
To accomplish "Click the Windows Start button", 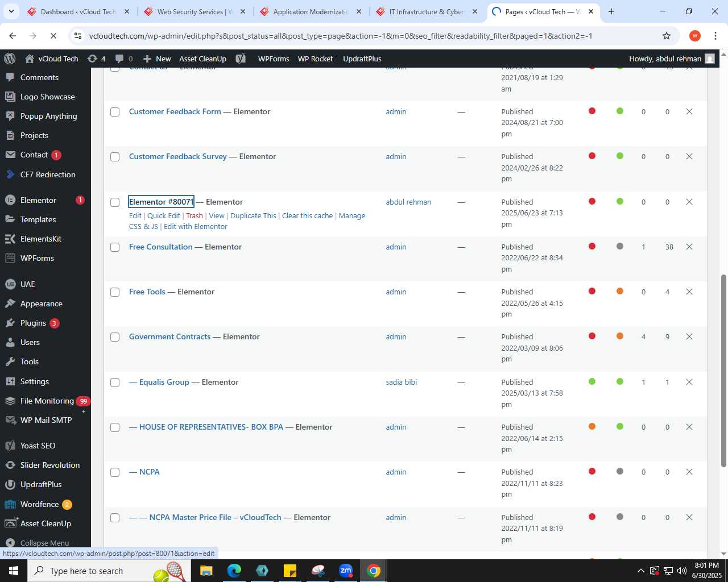I will pyautogui.click(x=14, y=571).
